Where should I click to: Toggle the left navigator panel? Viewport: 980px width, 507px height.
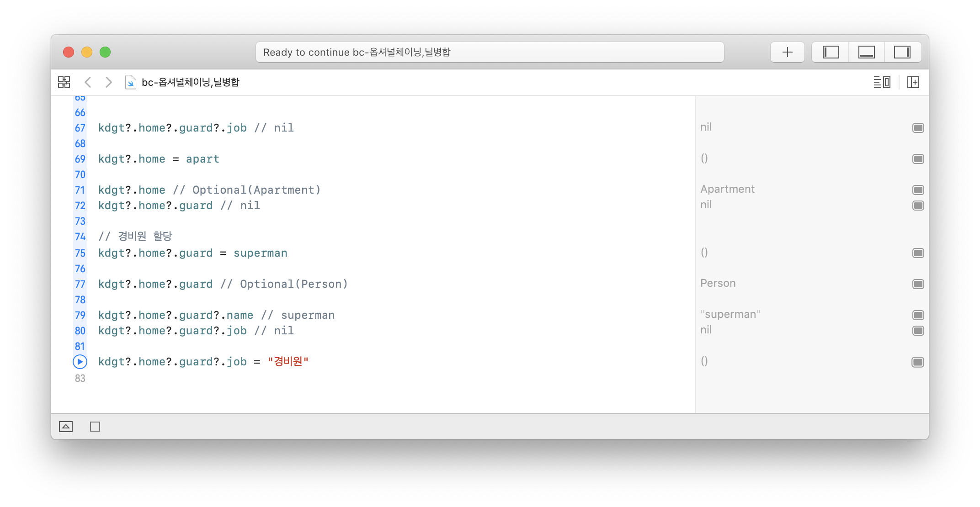click(x=831, y=52)
